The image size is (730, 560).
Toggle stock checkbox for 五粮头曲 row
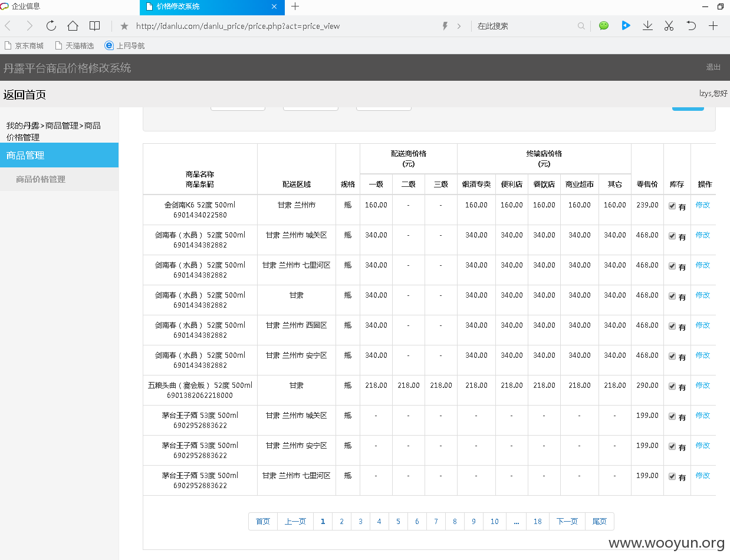(672, 386)
